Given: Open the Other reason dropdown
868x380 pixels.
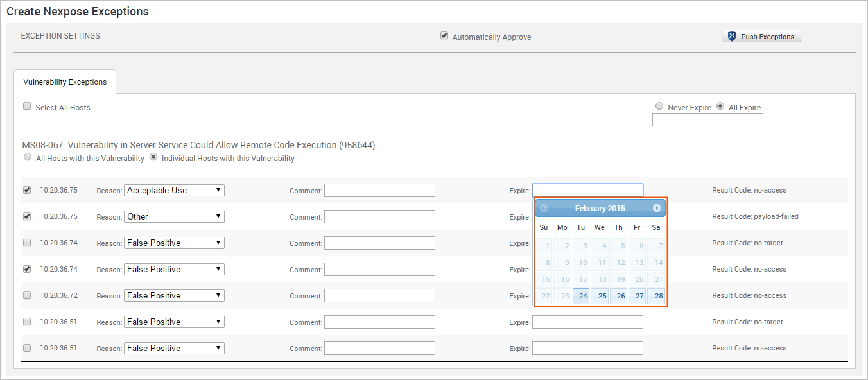Looking at the screenshot, I should click(174, 216).
